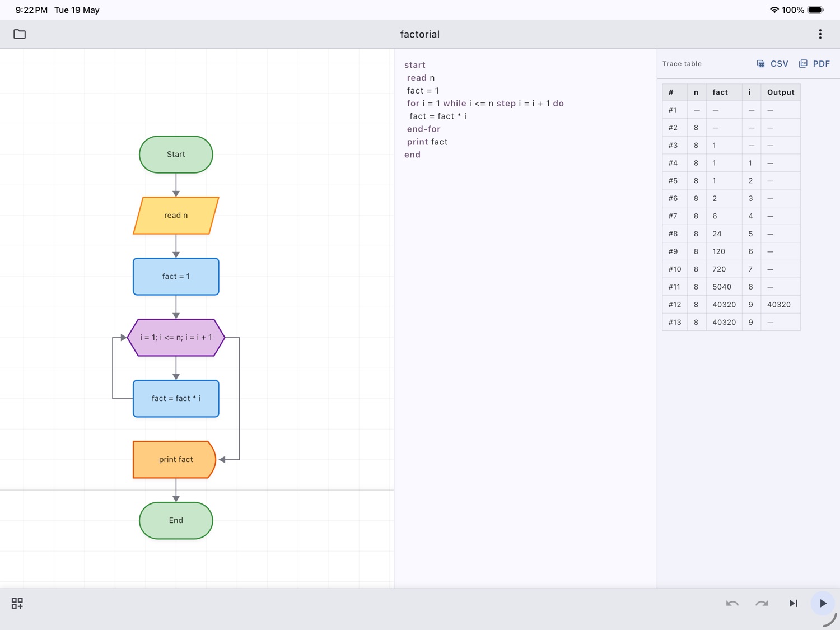Click the fact value 720 cell
The image size is (840, 630).
click(724, 269)
